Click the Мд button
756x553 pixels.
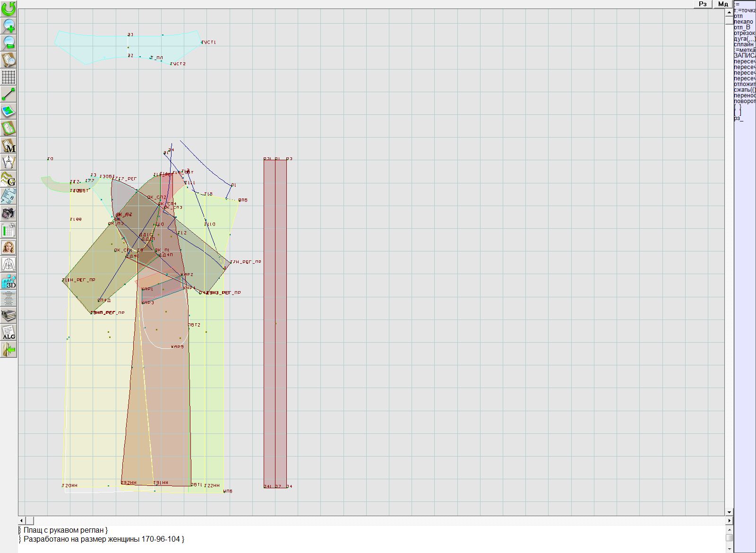[x=723, y=4]
